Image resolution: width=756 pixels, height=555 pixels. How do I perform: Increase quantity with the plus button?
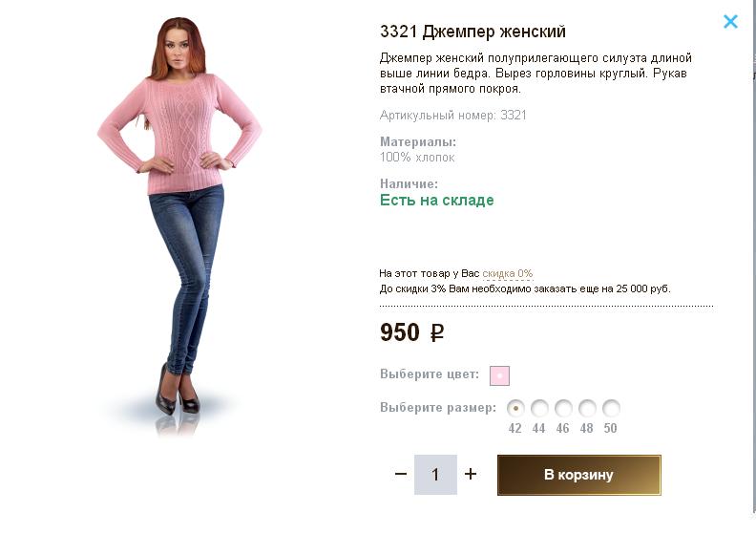(x=471, y=474)
